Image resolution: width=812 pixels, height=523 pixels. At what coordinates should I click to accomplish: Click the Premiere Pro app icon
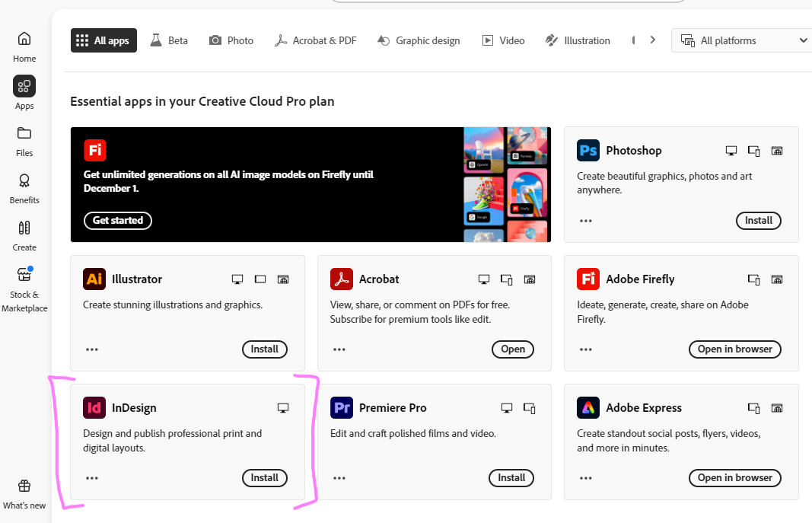[341, 408]
